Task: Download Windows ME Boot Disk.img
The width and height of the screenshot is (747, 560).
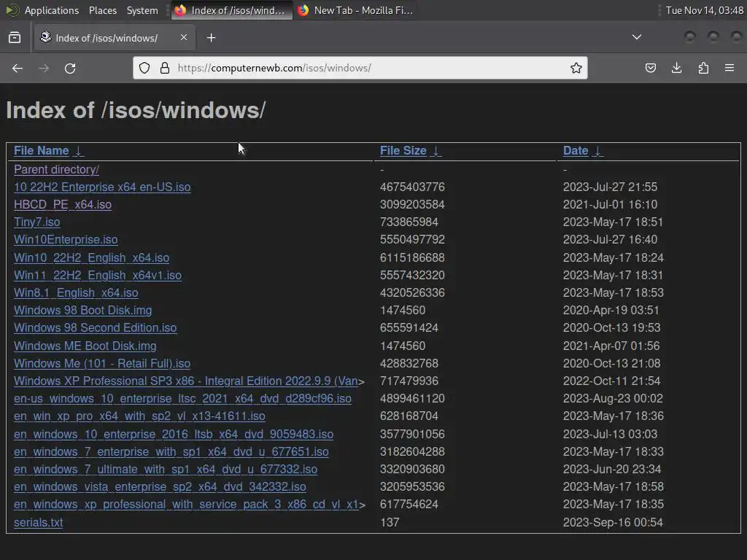Action: 85,346
